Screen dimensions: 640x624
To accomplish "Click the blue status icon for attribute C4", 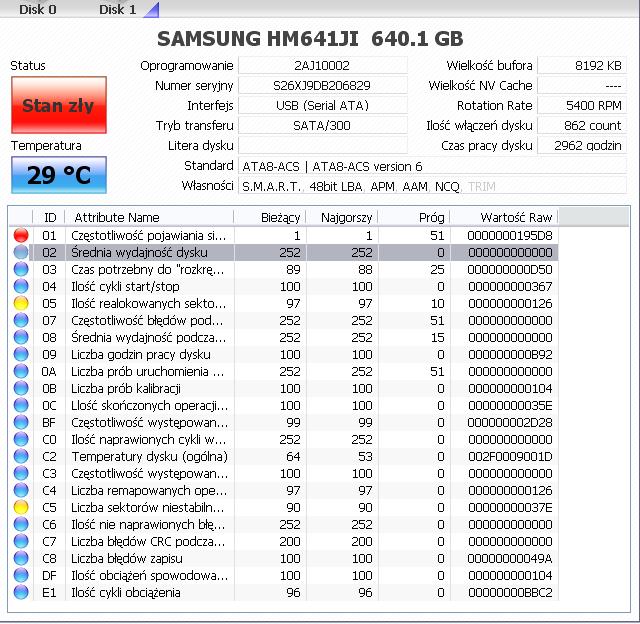I will (x=21, y=490).
